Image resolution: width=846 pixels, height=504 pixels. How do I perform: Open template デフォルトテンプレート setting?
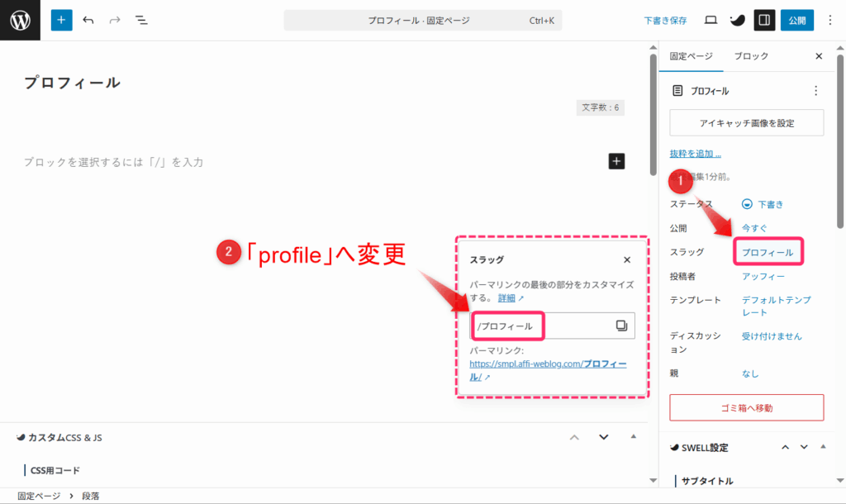point(776,306)
